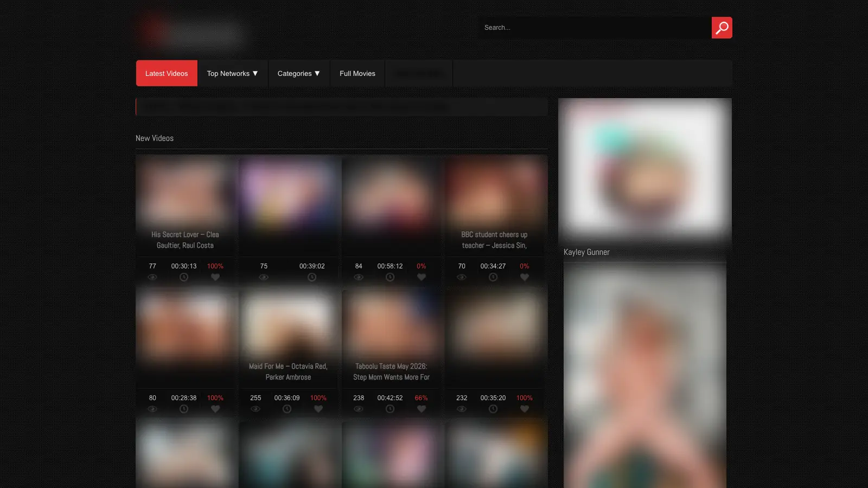Click the 100% rating on the 00:28:38 video
Screen dimensions: 868x488
pos(215,398)
